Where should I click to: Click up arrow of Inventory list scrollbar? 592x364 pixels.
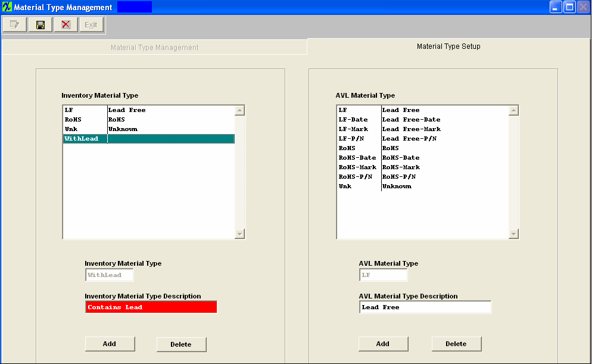coord(240,110)
